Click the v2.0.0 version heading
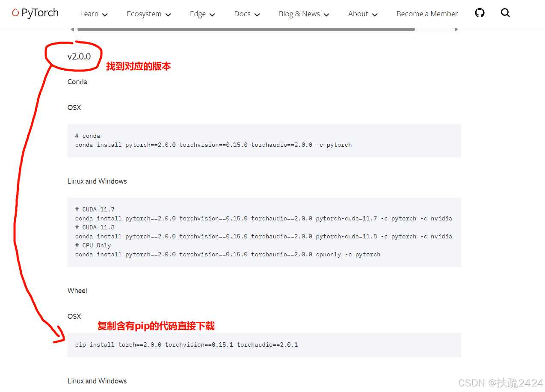Viewport: 545px width, 392px height. coord(79,56)
